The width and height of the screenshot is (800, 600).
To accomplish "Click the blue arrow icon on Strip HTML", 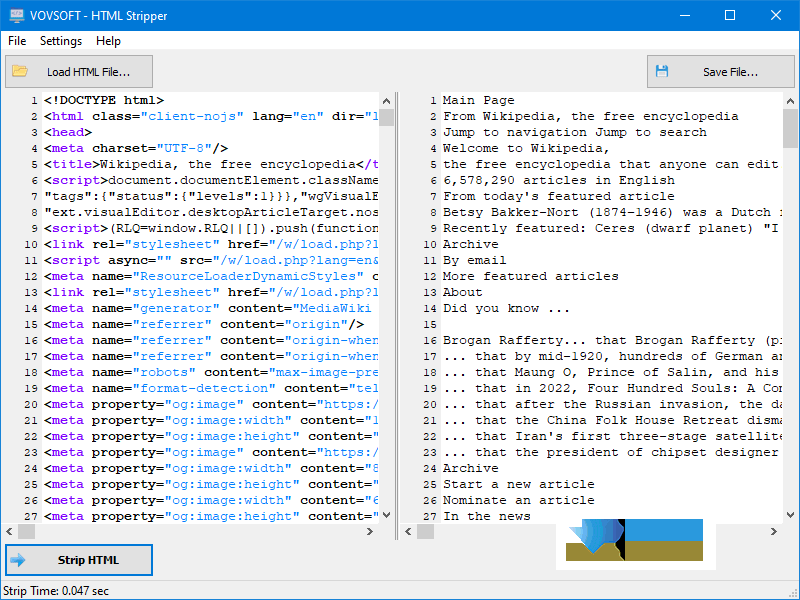I will point(18,560).
